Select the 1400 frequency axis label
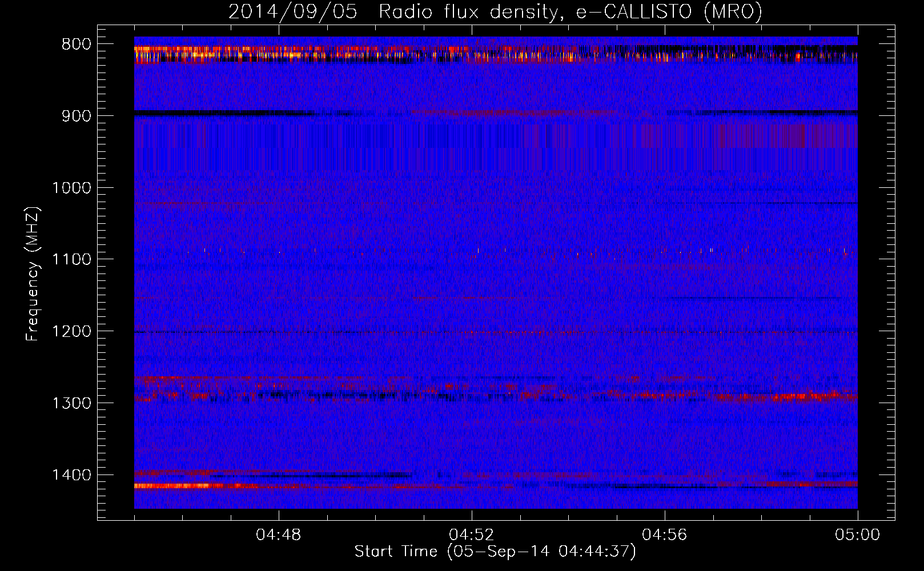The height and width of the screenshot is (571, 924). coord(71,475)
